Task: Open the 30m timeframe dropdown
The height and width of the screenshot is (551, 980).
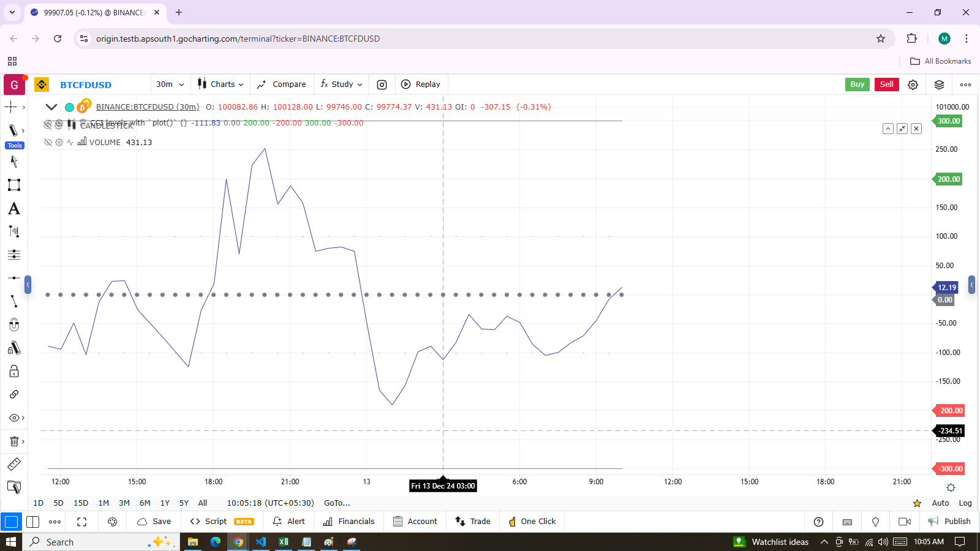Action: 170,84
